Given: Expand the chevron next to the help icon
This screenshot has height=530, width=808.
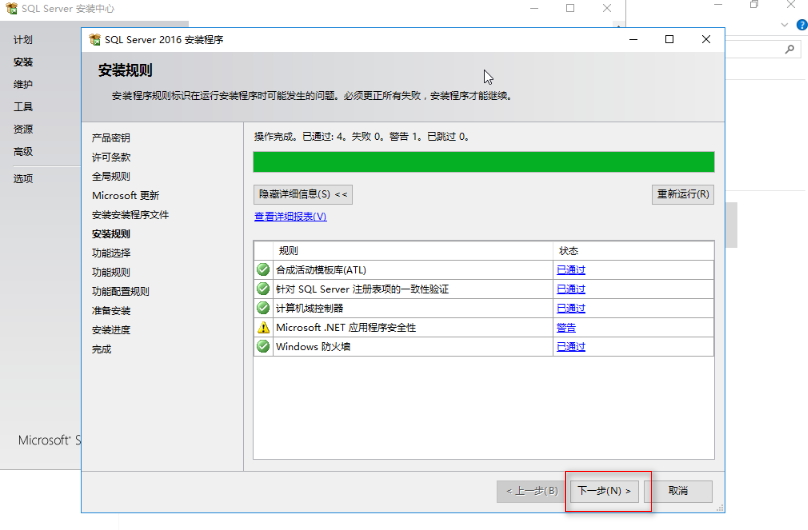Looking at the screenshot, I should tap(784, 25).
